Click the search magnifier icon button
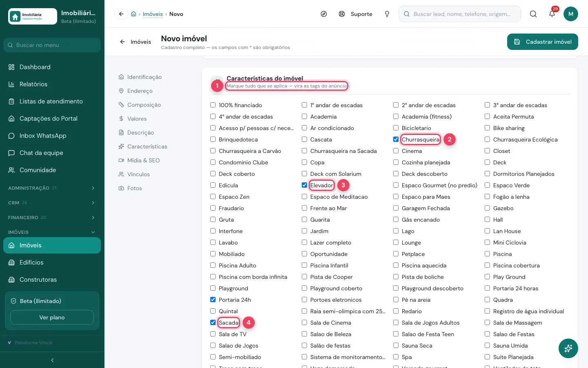The height and width of the screenshot is (368, 588). (533, 14)
